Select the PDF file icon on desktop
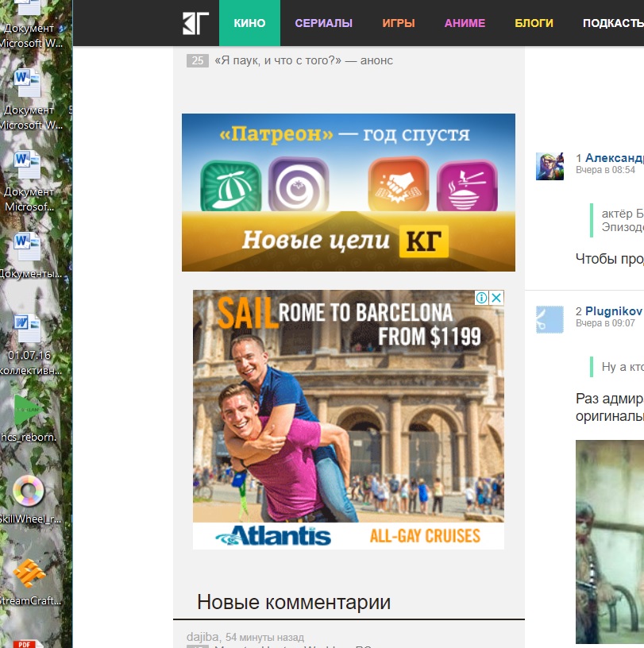This screenshot has width=644, height=648. [28, 643]
